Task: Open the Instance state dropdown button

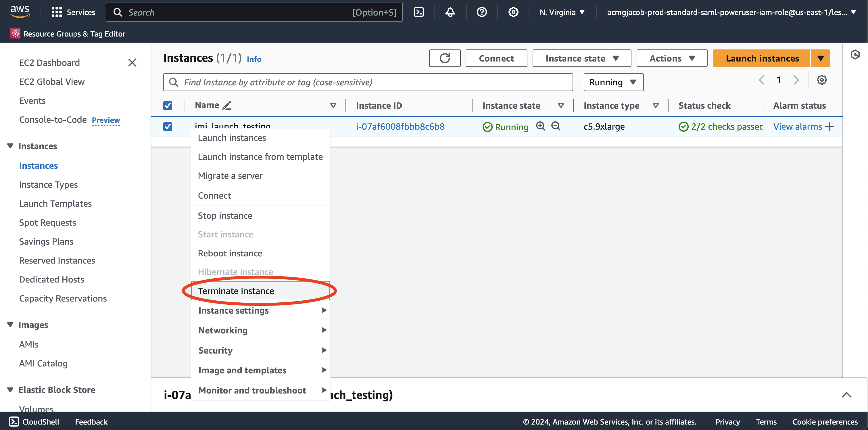Action: pyautogui.click(x=581, y=58)
